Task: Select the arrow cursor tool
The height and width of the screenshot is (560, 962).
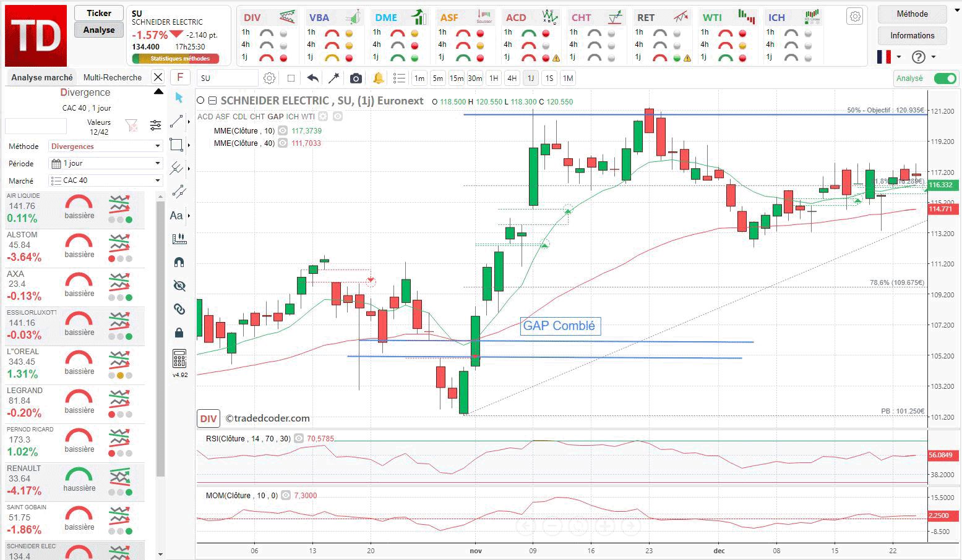Action: [x=179, y=98]
